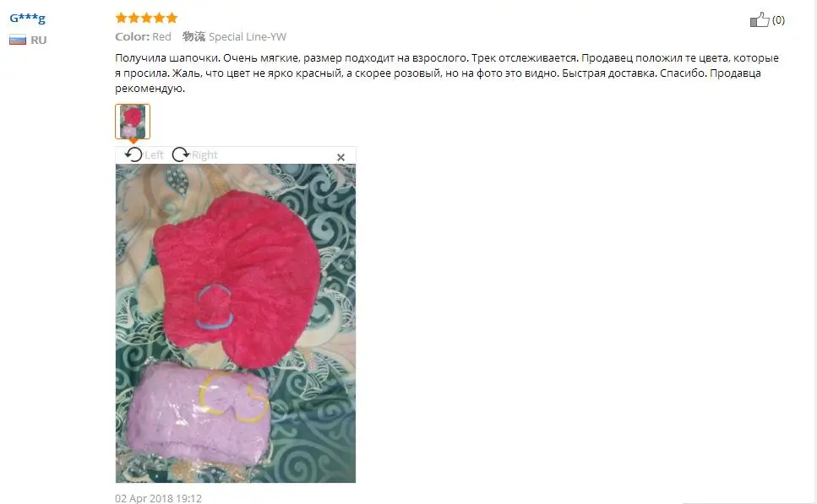
Task: Click the Russian review text paragraph
Action: pos(447,73)
